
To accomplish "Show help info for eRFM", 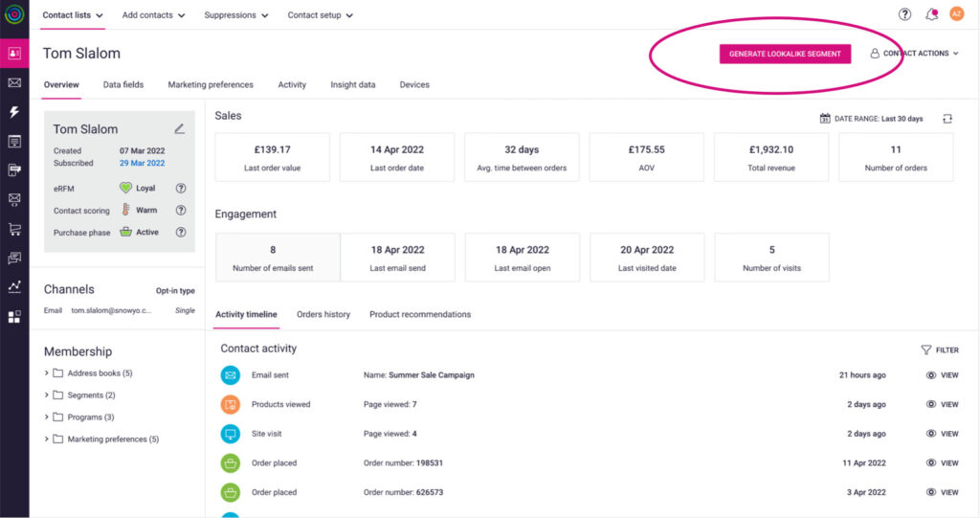I will pos(180,189).
